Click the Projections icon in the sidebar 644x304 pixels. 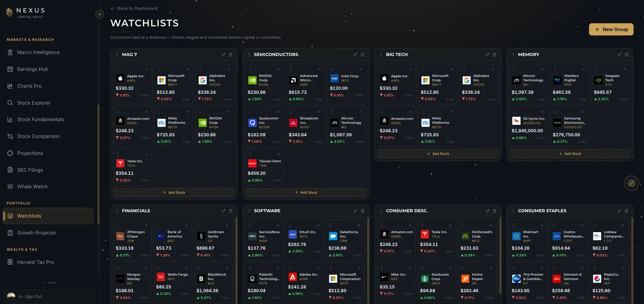(10, 153)
